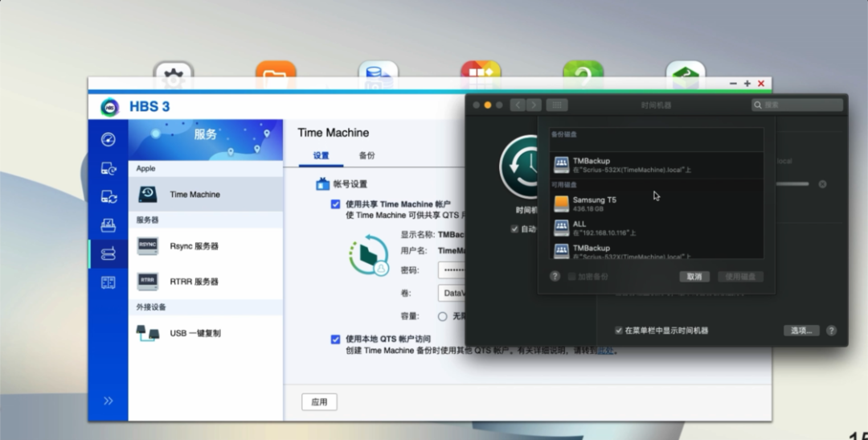Image resolution: width=868 pixels, height=440 pixels.
Task: Click the Time Machine clock icon
Action: click(519, 166)
